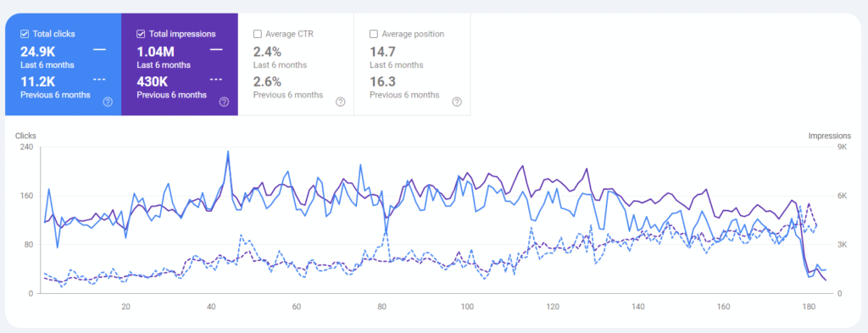Select the 11.2K previous clicks value
The width and height of the screenshot is (868, 333).
point(37,82)
